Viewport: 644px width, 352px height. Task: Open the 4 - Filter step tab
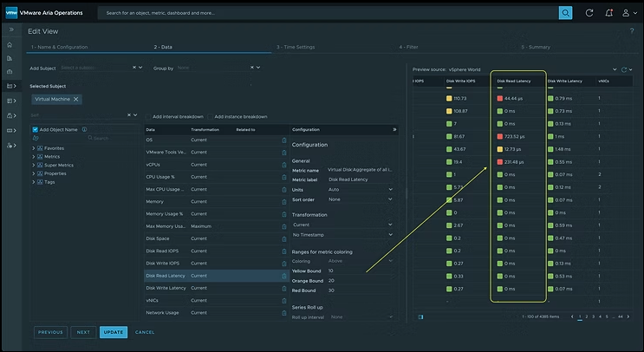tap(408, 47)
